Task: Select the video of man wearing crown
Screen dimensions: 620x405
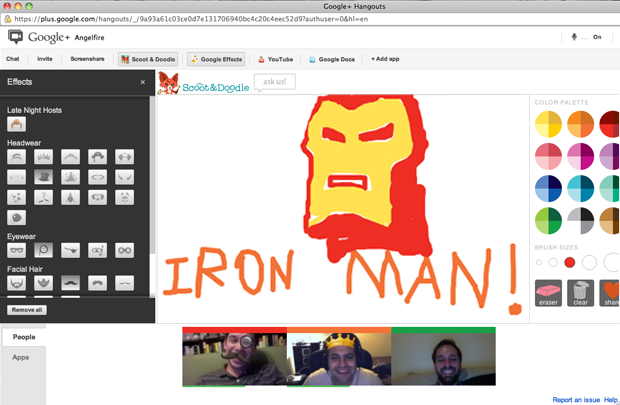Action: click(x=339, y=359)
